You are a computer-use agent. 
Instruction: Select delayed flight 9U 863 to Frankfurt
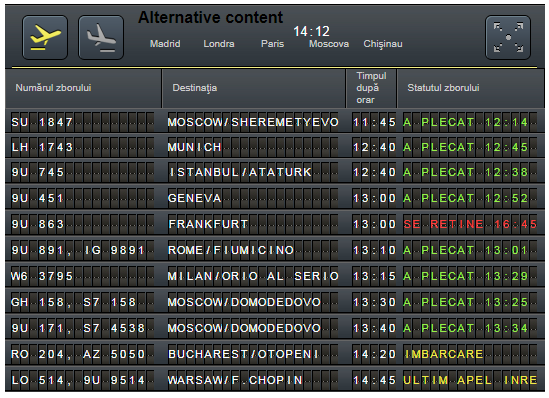tap(275, 224)
